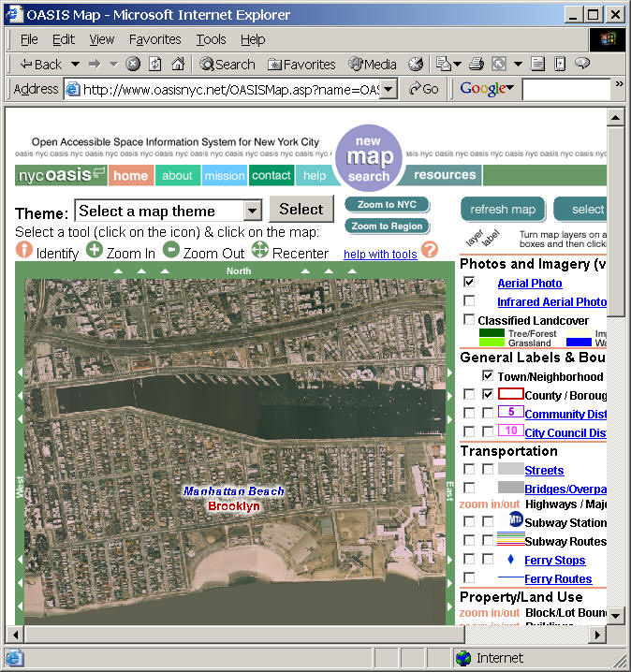The image size is (631, 672).
Task: Select the Recenter tool icon
Action: 259,250
